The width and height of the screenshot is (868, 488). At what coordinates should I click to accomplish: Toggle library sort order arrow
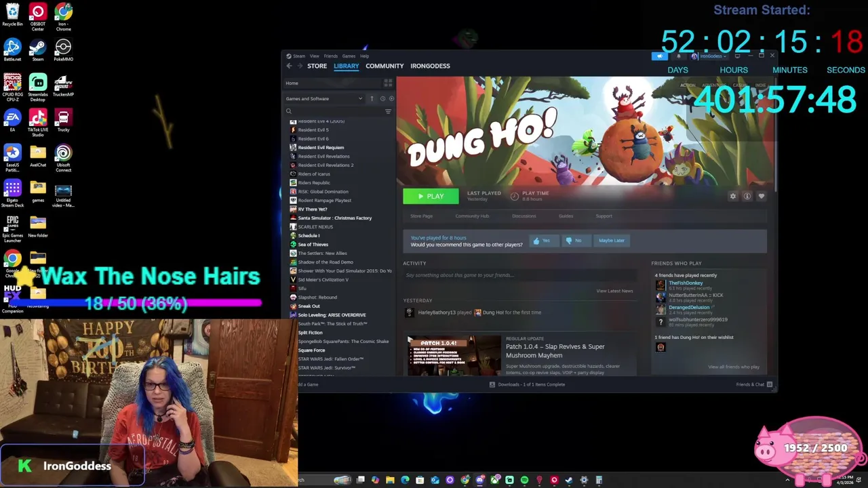click(x=372, y=99)
